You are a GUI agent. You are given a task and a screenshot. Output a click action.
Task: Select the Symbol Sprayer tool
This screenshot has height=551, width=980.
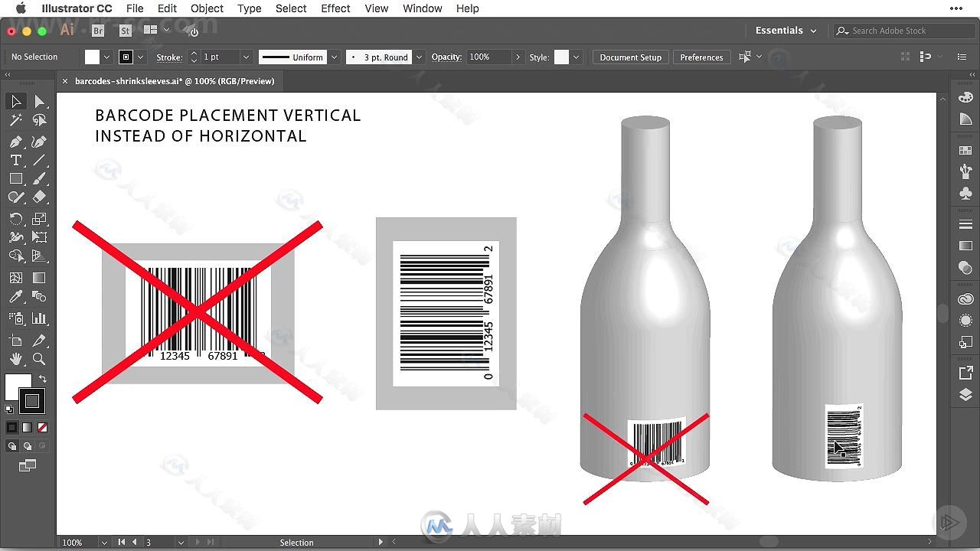coord(15,318)
